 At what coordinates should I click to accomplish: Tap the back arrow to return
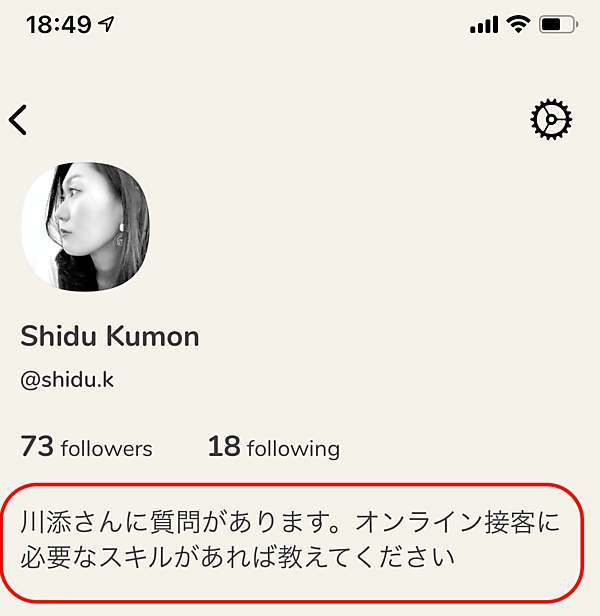(x=18, y=120)
